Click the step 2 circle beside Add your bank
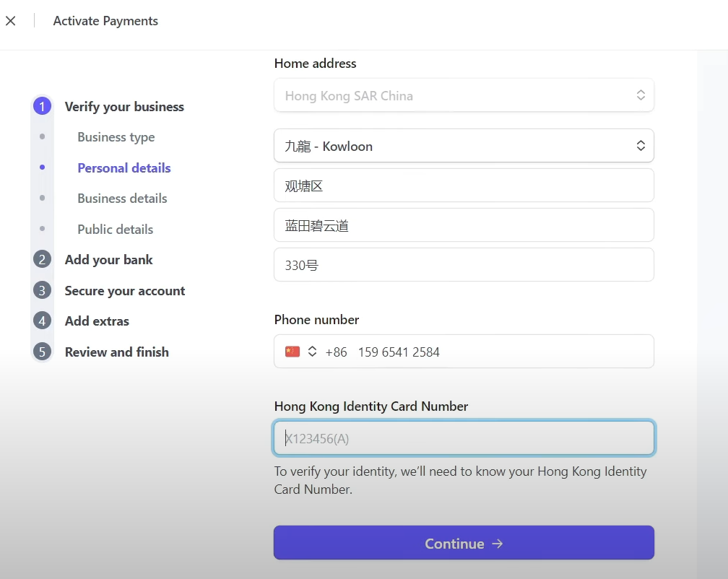The image size is (728, 579). (42, 259)
